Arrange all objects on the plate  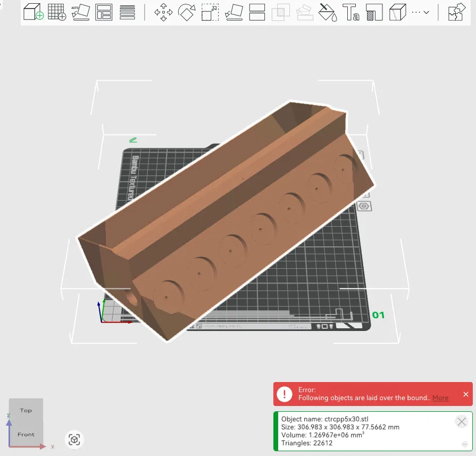(x=104, y=12)
